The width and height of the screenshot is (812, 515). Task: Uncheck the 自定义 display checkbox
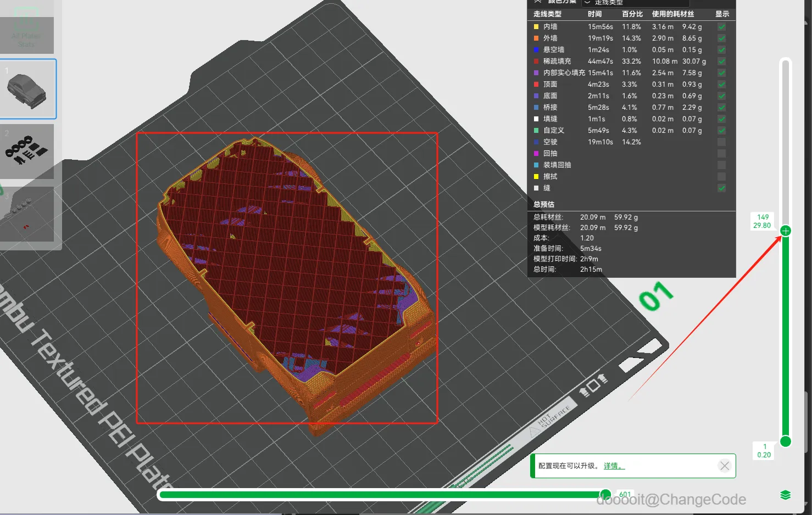721,130
